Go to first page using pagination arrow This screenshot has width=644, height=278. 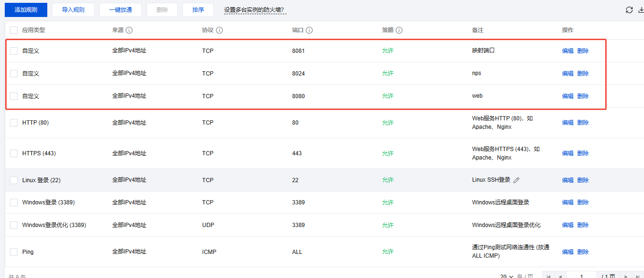(x=548, y=276)
